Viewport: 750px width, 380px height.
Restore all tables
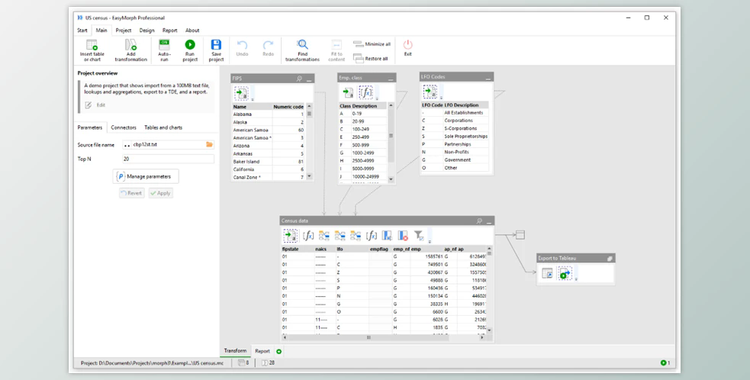371,58
